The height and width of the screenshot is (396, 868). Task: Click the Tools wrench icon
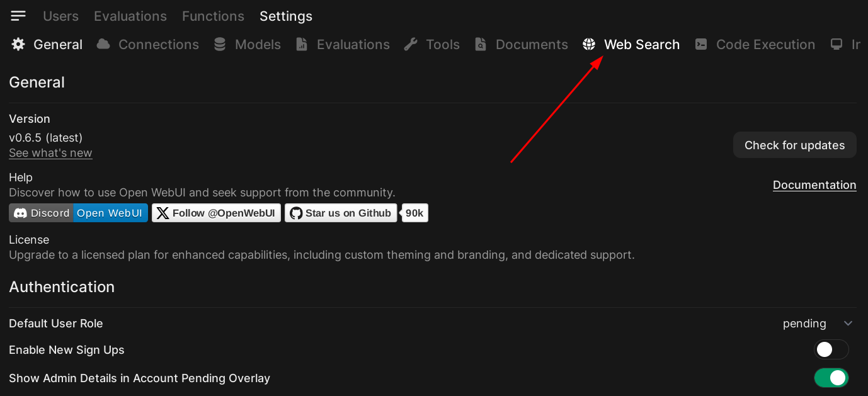click(411, 44)
